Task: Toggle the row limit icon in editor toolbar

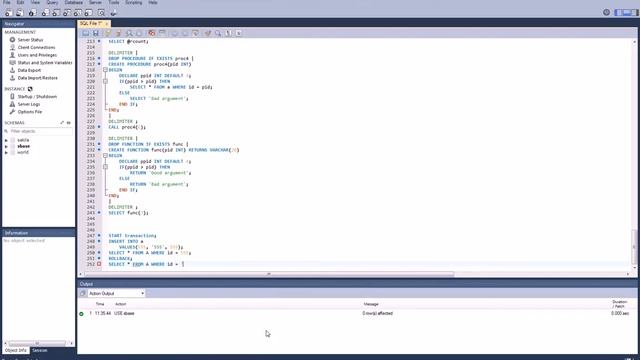Action: pos(162,33)
